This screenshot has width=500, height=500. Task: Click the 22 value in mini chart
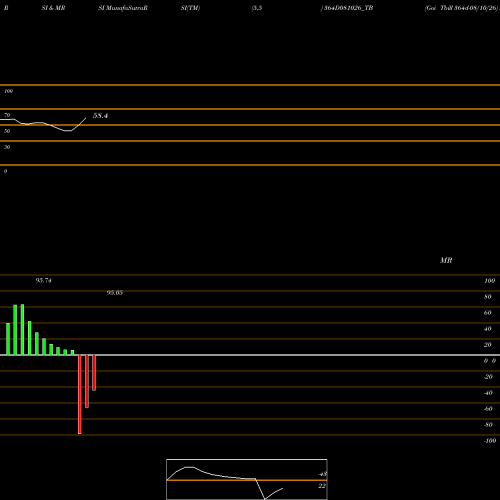click(322, 486)
